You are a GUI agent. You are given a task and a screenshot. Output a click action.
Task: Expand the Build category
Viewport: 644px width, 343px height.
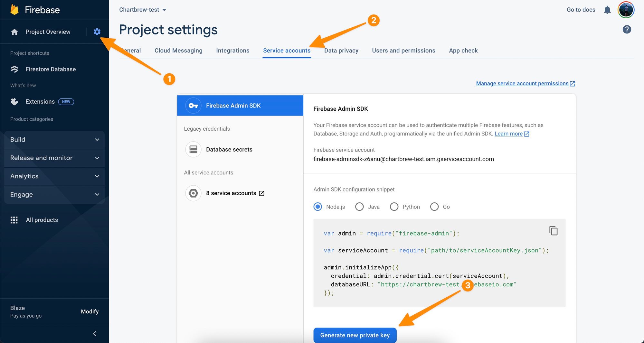tap(54, 140)
